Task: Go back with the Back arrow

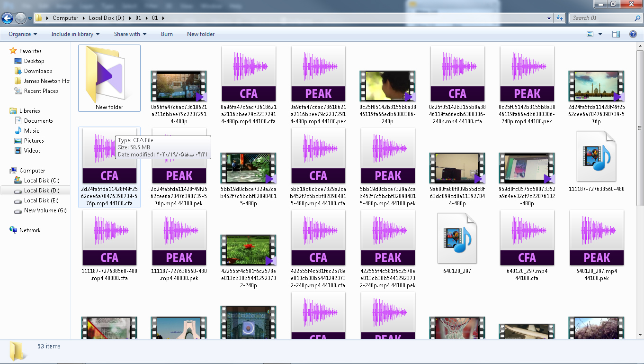Action: tap(7, 18)
